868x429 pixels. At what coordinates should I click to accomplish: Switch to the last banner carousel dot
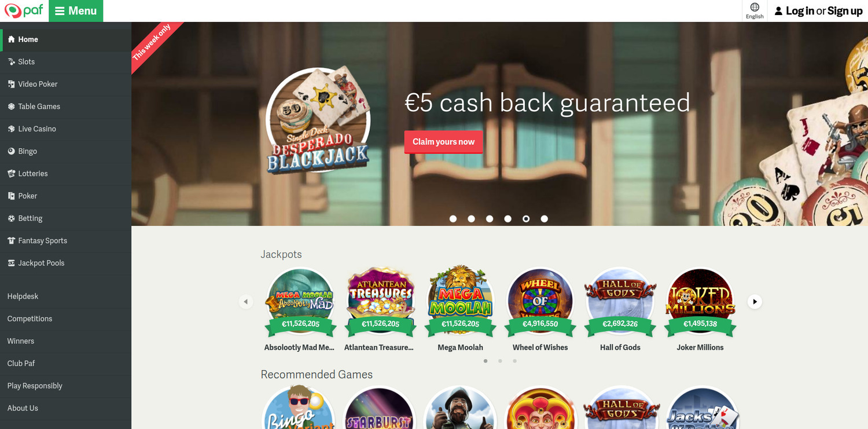[545, 219]
